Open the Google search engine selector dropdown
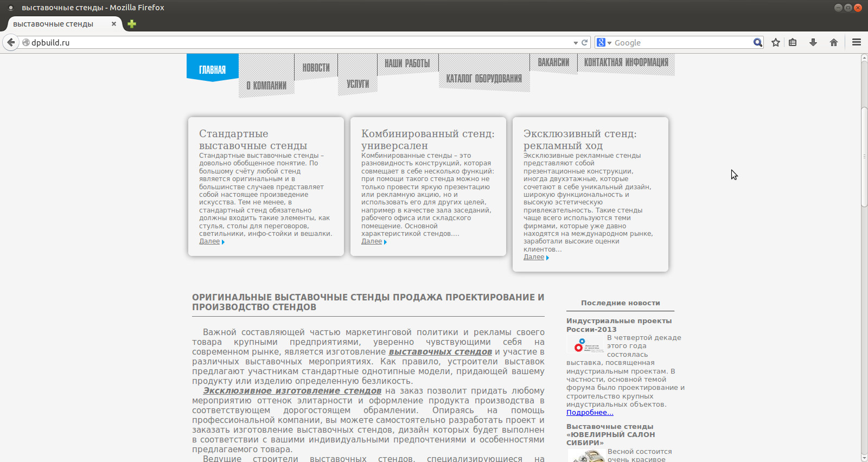Screen dimensions: 868x462 pos(604,43)
